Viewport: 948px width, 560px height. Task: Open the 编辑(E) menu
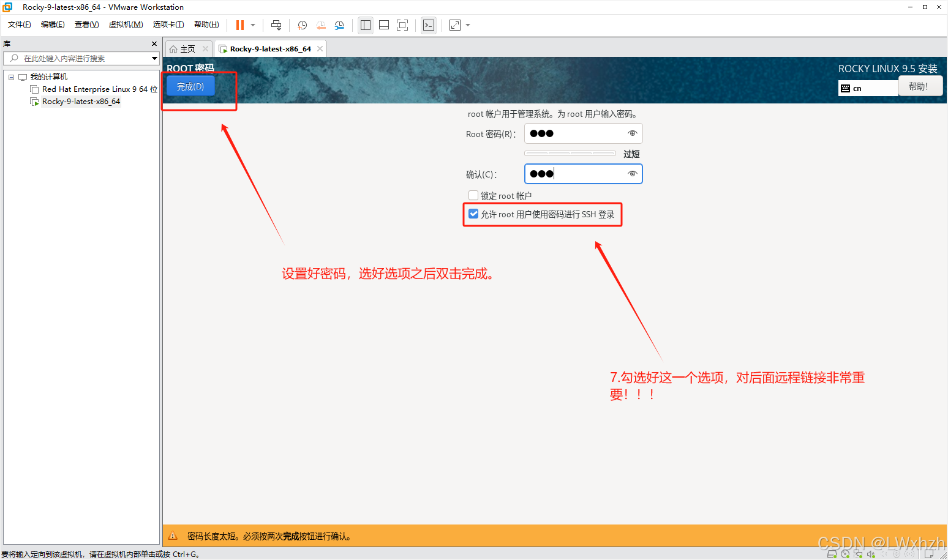(x=53, y=24)
